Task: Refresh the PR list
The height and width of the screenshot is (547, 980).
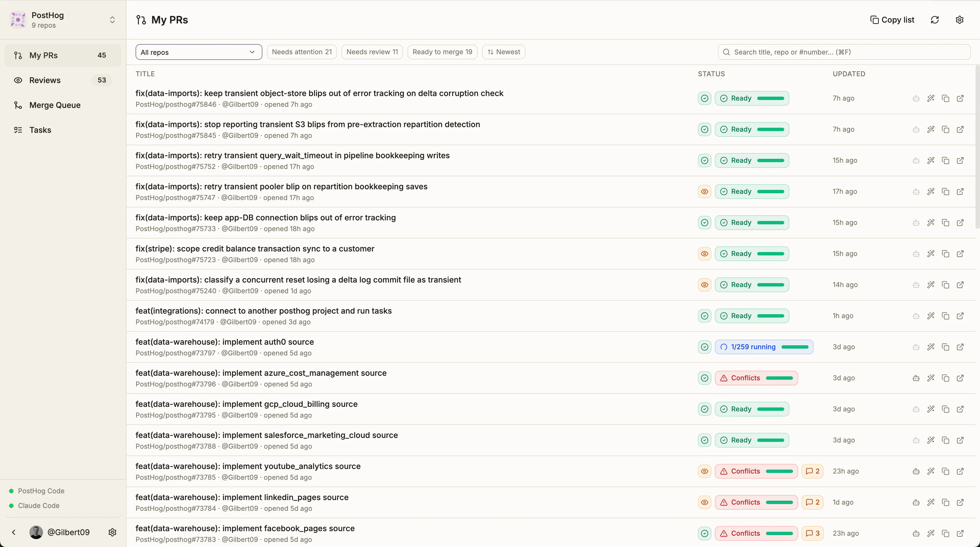Action: (935, 20)
